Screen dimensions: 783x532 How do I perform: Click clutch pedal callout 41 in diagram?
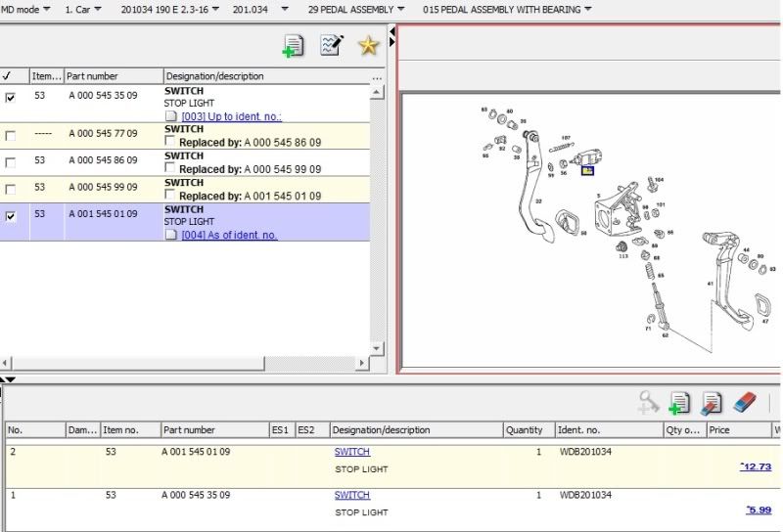coord(711,284)
